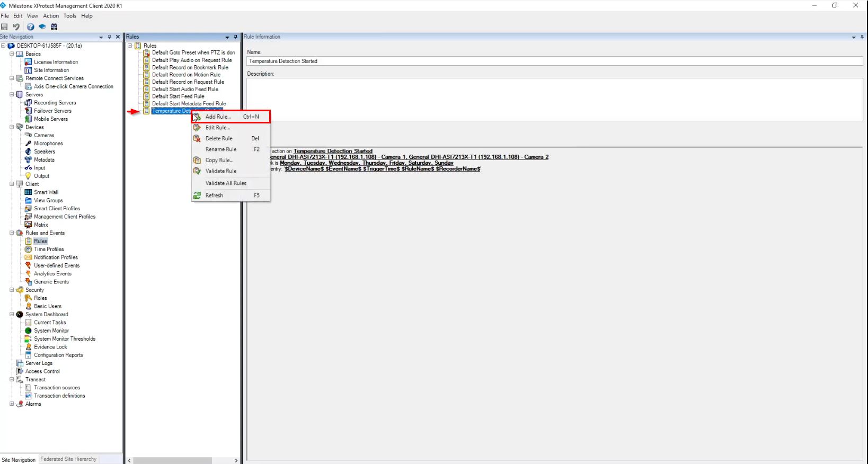
Task: Click the Save toolbar icon
Action: pyautogui.click(x=4, y=27)
